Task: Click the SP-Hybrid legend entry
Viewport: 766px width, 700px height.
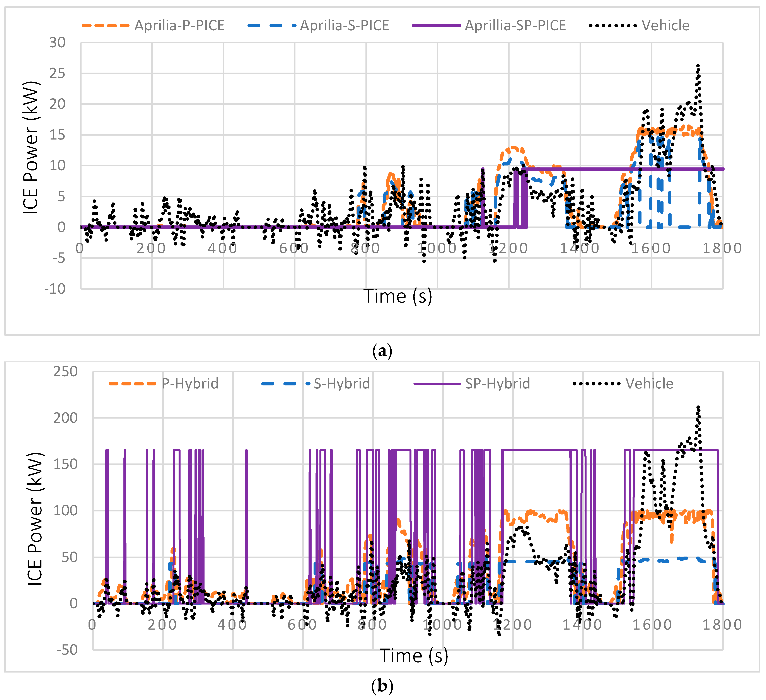Action: coord(497,384)
